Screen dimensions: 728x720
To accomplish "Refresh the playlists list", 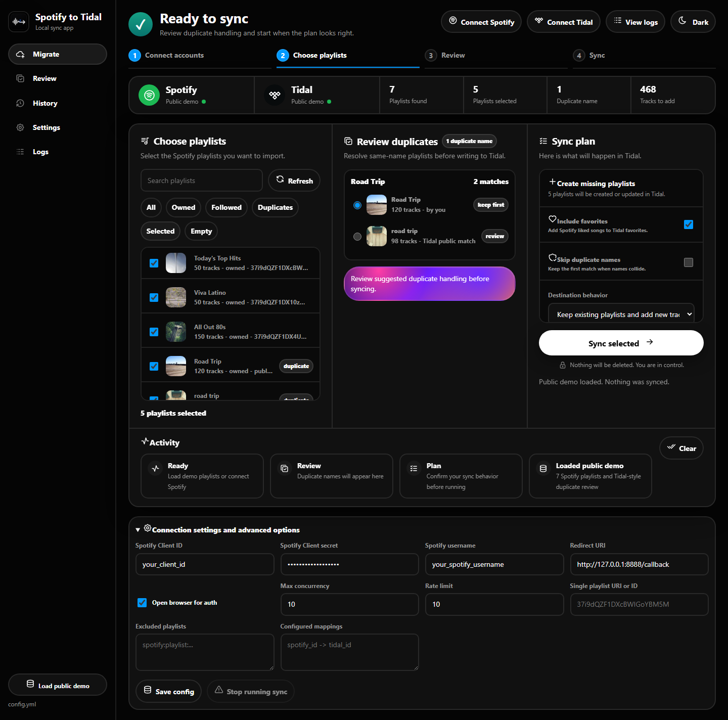I will (294, 181).
